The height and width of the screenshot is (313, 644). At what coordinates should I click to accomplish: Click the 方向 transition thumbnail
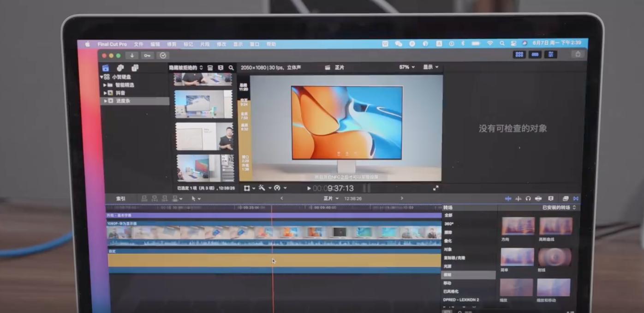(x=517, y=226)
